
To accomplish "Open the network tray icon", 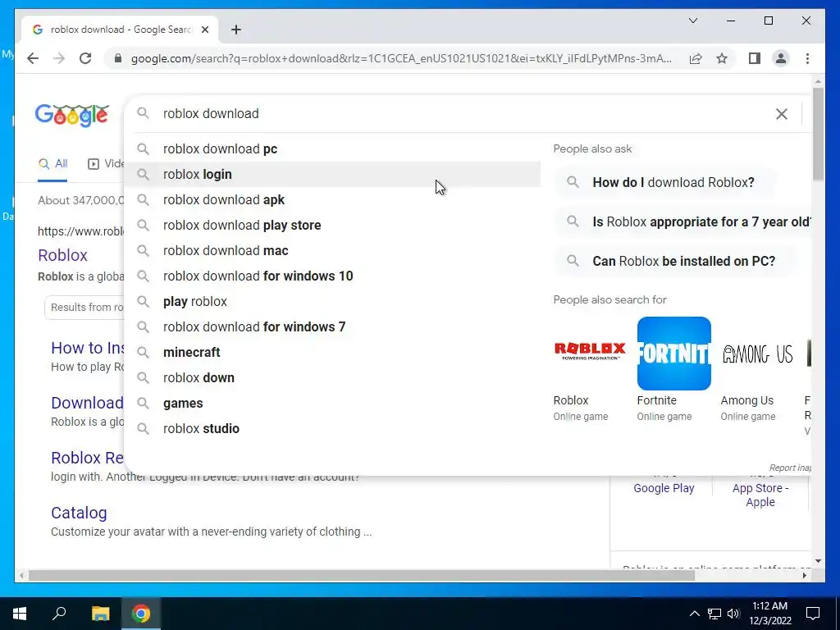I will tap(714, 614).
